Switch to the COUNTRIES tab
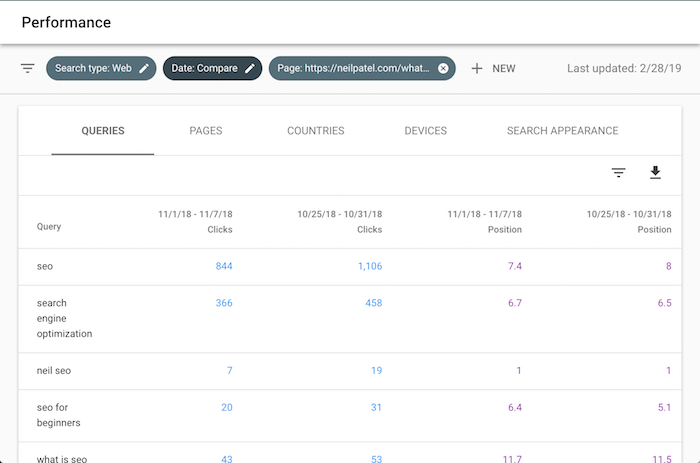 tap(316, 131)
